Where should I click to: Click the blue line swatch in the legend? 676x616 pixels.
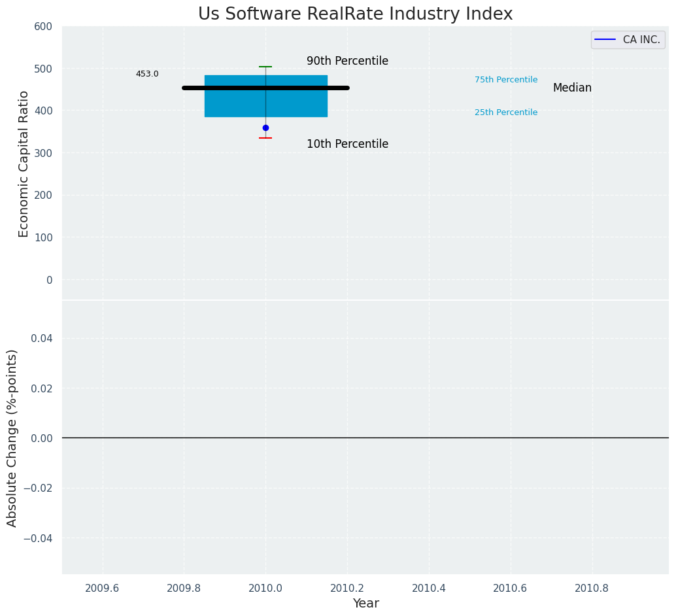[605, 40]
